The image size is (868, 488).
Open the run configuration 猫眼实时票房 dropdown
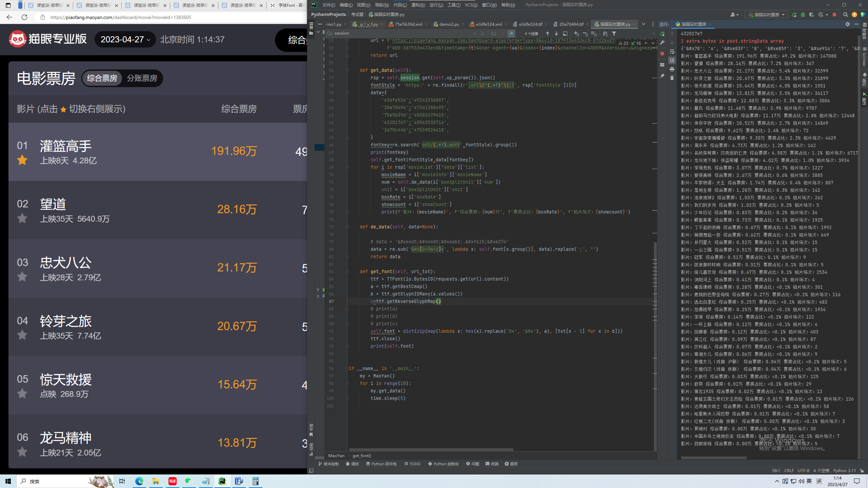click(x=767, y=15)
